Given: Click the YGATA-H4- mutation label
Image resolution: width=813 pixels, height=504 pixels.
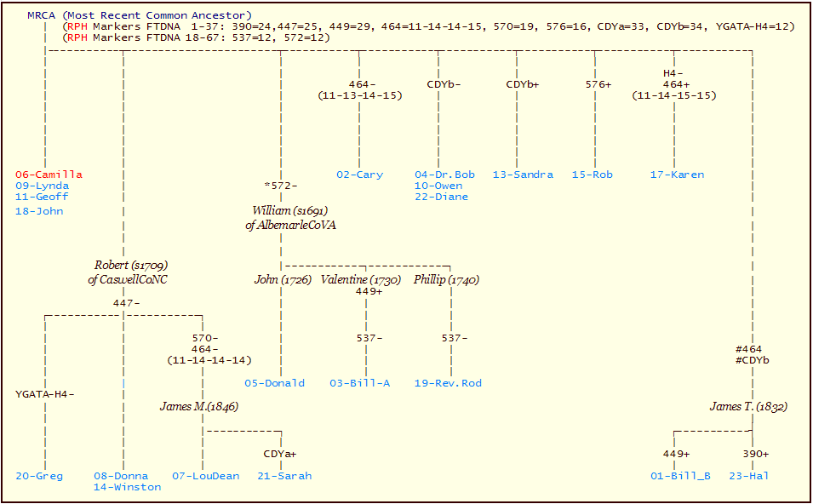Looking at the screenshot, I should (x=45, y=394).
